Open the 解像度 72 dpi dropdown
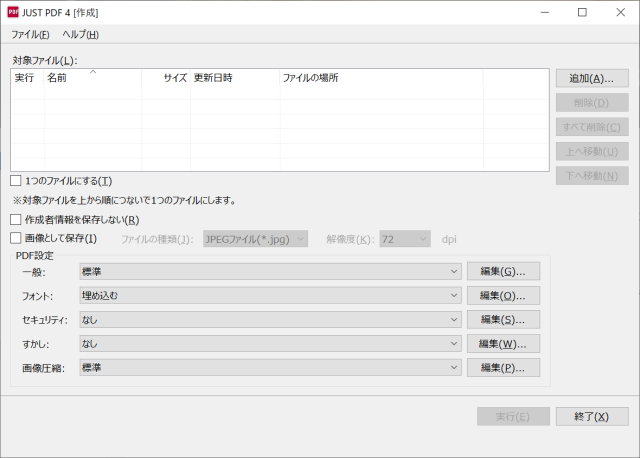This screenshot has height=458, width=640. point(405,239)
